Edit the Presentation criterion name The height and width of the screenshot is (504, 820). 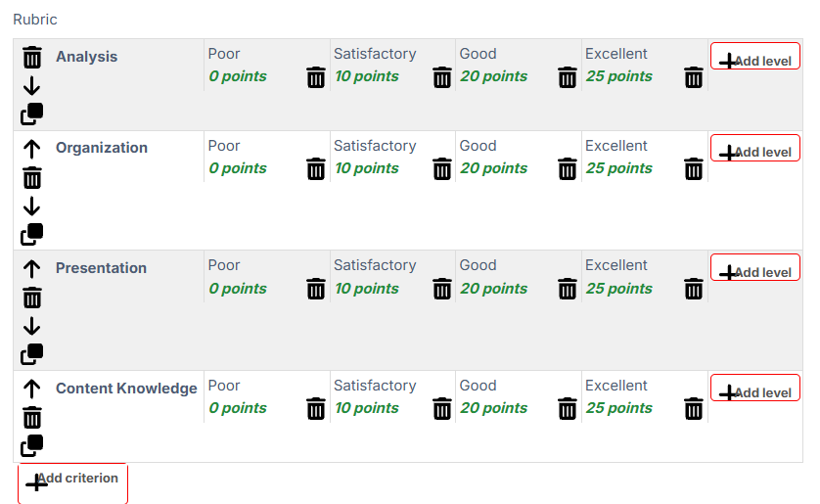[x=101, y=268]
